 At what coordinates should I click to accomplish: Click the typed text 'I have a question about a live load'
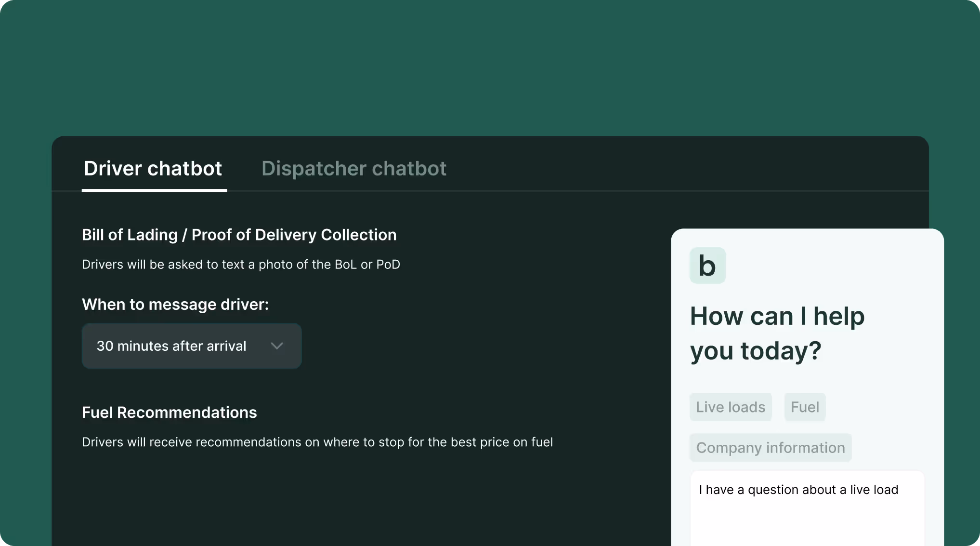coord(798,490)
